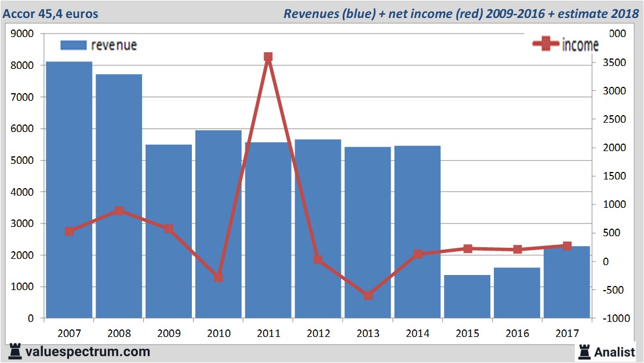Image resolution: width=644 pixels, height=363 pixels.
Task: Click the 9000 left axis label
Action: coord(23,34)
